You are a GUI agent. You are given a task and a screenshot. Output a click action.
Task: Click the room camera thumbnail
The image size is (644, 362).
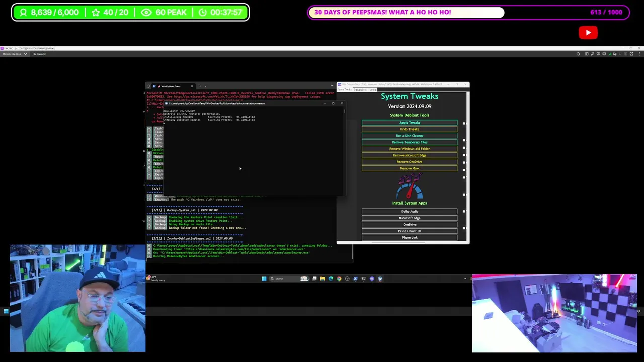coord(554,313)
